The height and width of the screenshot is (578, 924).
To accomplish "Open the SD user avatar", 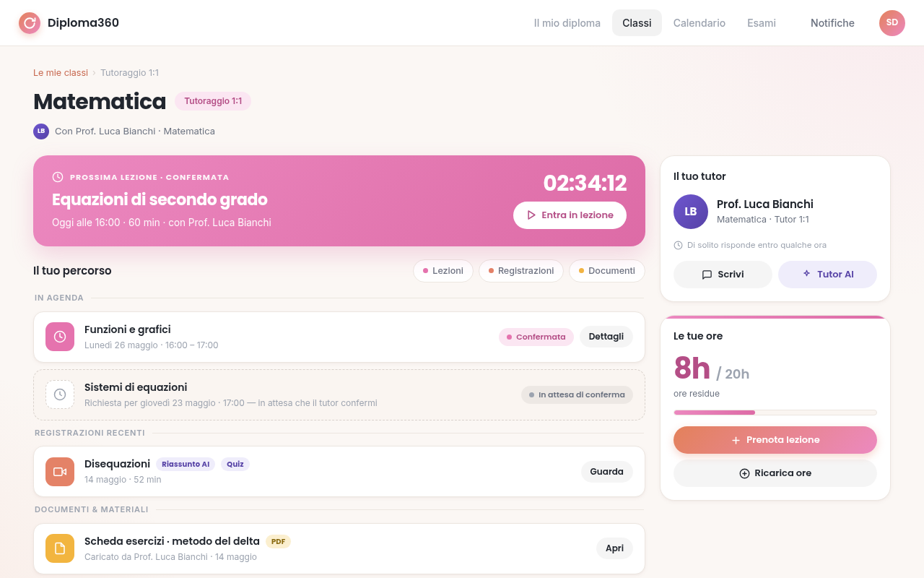I will tap(892, 23).
